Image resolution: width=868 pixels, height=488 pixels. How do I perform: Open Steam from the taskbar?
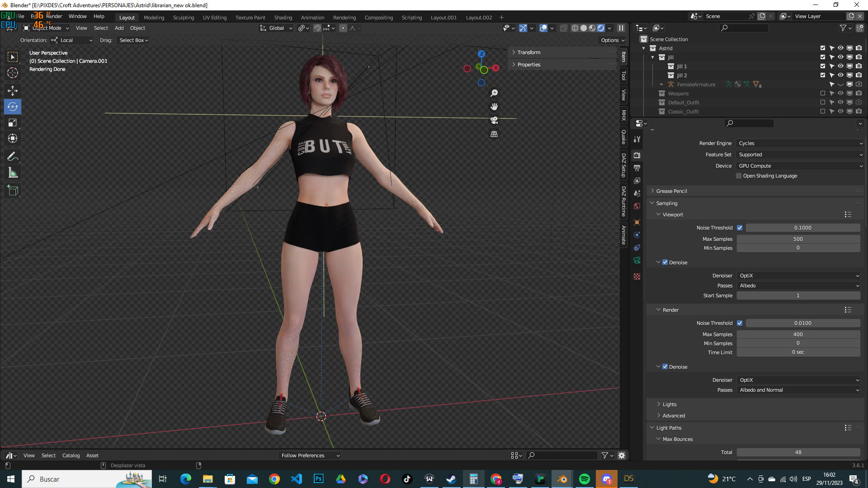pyautogui.click(x=452, y=479)
